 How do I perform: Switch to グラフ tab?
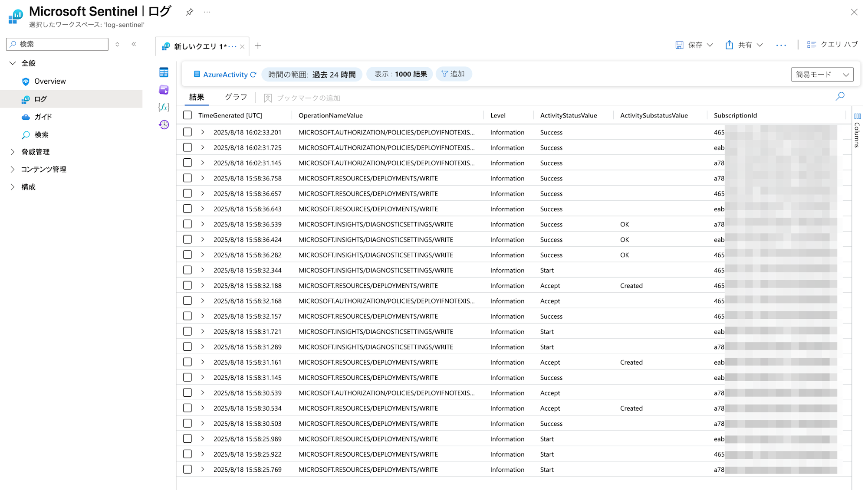point(236,97)
